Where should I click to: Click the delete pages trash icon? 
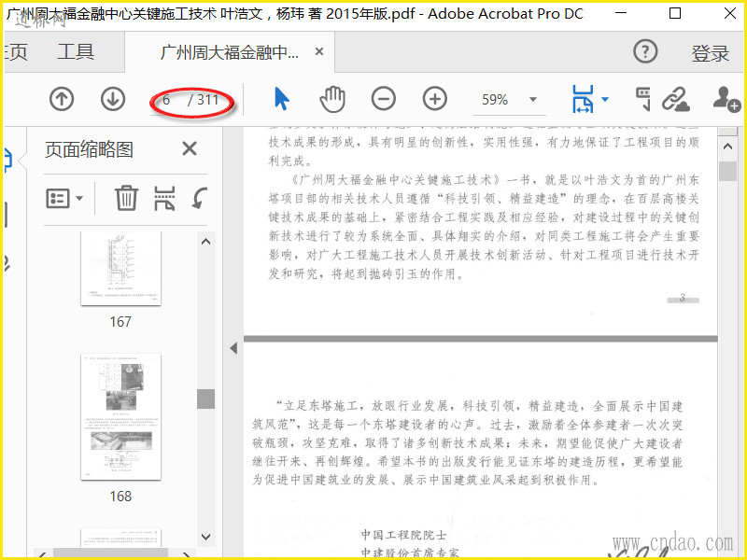126,198
